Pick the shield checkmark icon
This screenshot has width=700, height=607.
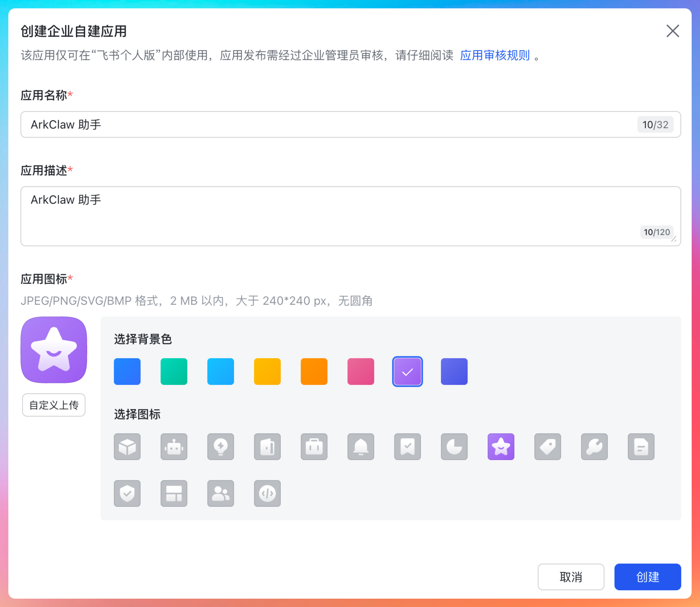pos(127,493)
